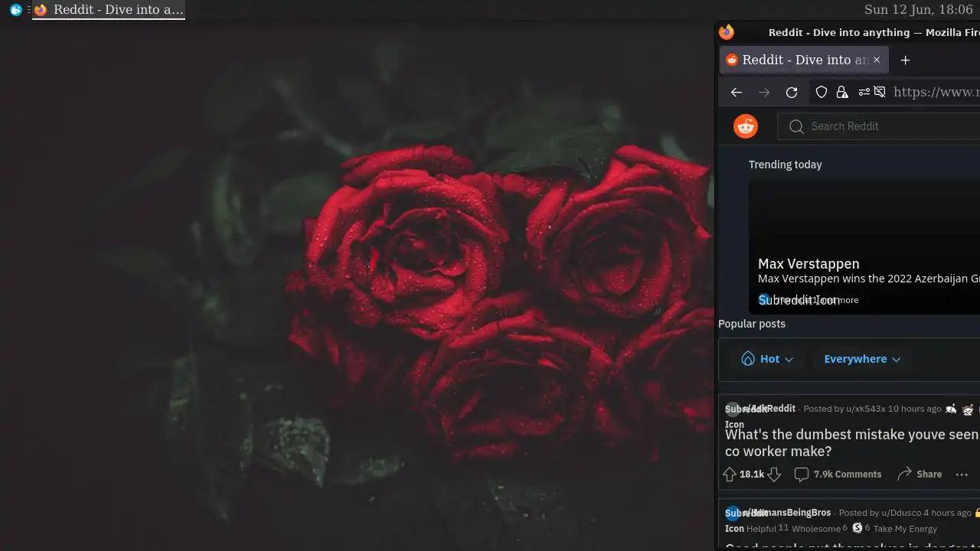Focus the Search Reddit field
The height and width of the screenshot is (551, 980).
click(x=879, y=126)
